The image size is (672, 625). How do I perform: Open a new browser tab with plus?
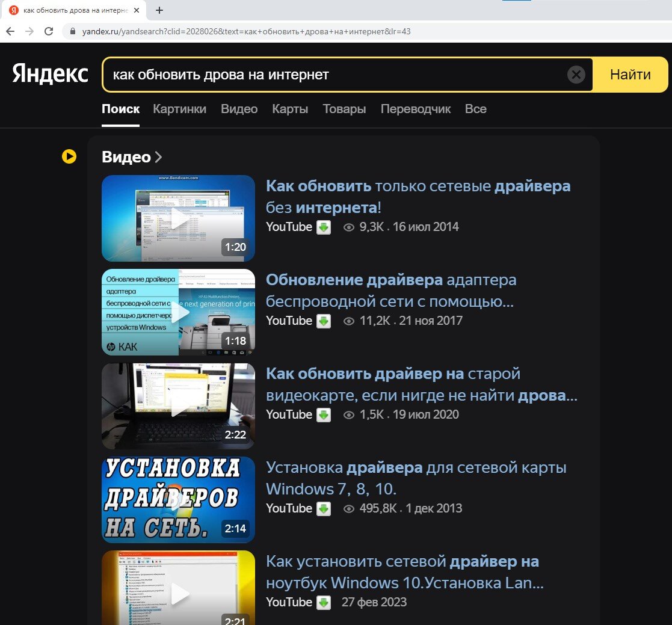[x=159, y=10]
